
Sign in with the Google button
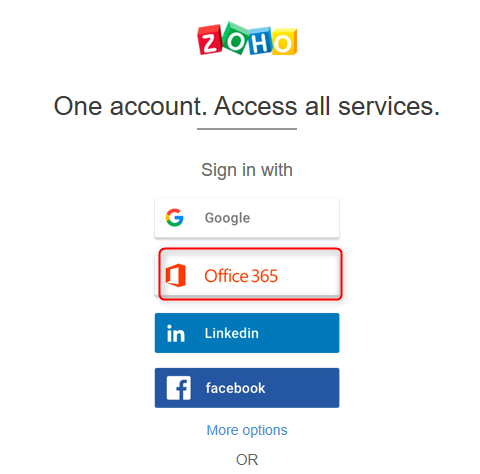click(247, 218)
